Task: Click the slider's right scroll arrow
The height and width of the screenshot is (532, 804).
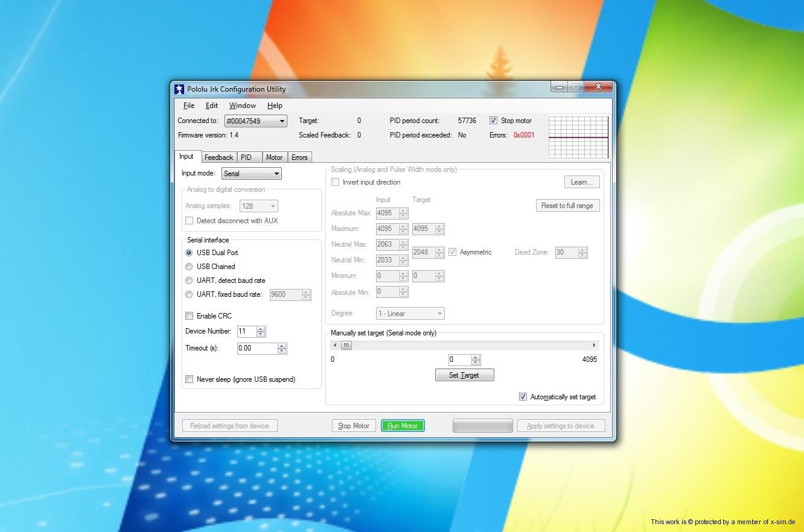Action: pos(594,346)
